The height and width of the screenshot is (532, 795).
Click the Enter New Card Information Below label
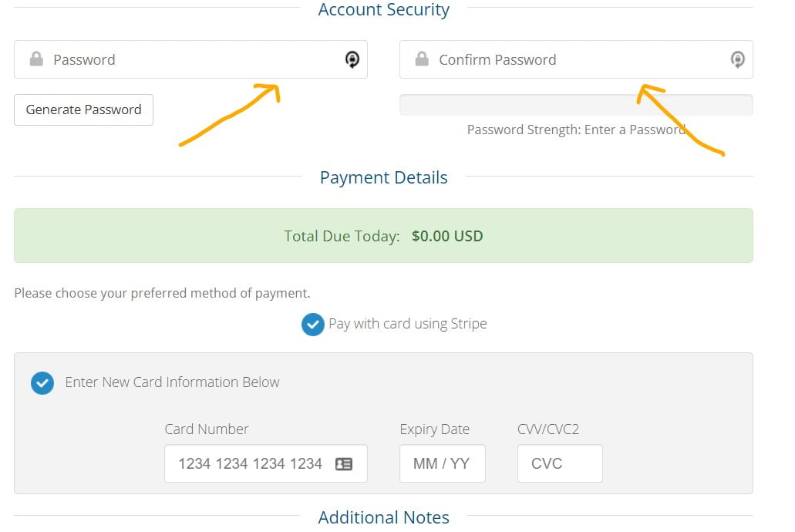[x=173, y=382]
